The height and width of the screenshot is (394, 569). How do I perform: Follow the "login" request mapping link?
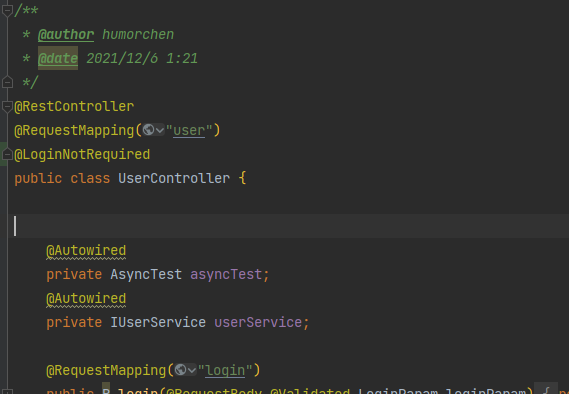tap(225, 370)
